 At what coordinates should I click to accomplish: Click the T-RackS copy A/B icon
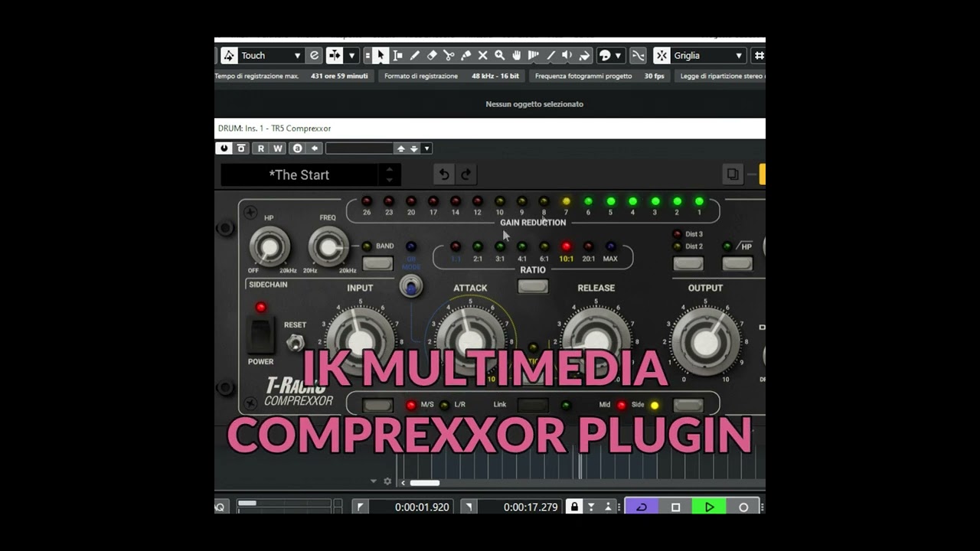click(733, 174)
